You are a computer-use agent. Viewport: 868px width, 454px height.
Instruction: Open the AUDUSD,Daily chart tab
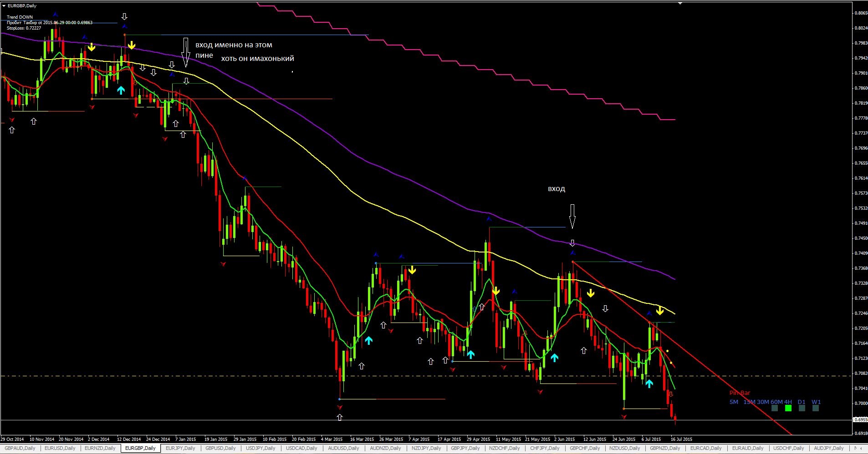(343, 448)
